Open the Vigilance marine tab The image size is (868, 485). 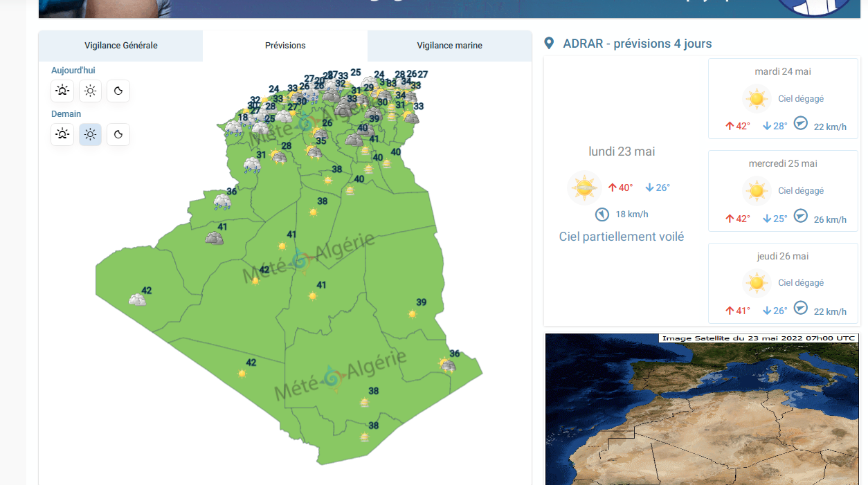tap(449, 46)
